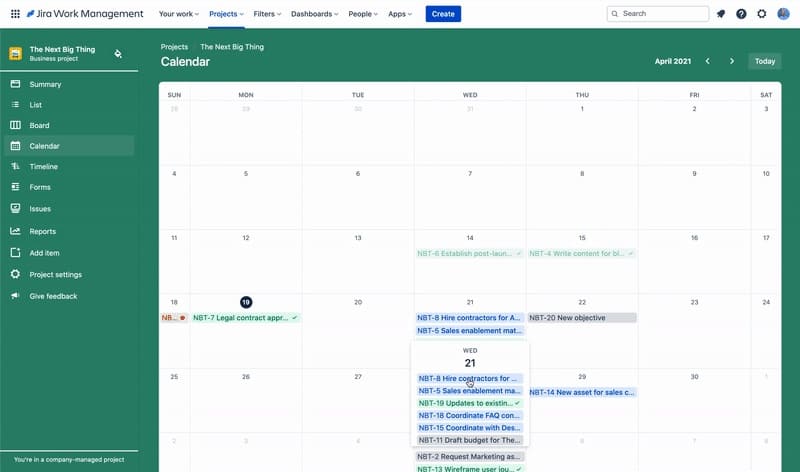The width and height of the screenshot is (800, 472).
Task: Open NBT-14 New asset for sales issue
Action: (x=582, y=392)
